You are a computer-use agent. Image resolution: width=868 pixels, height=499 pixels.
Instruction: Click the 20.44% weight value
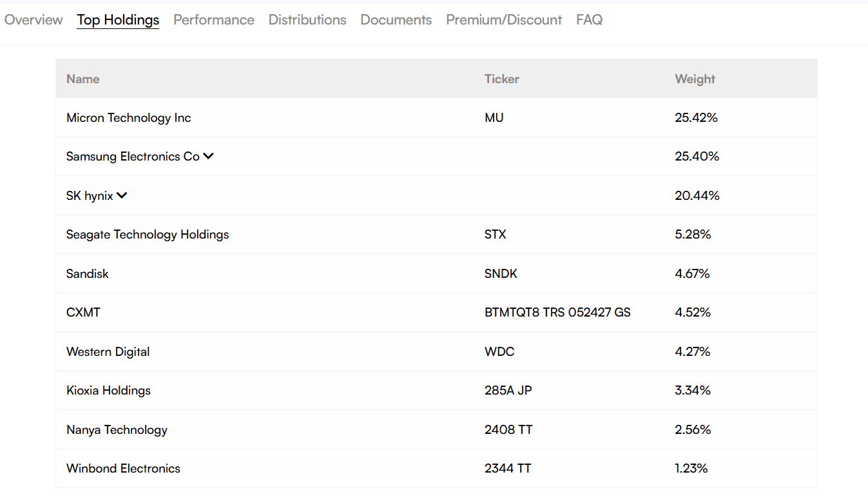[697, 195]
